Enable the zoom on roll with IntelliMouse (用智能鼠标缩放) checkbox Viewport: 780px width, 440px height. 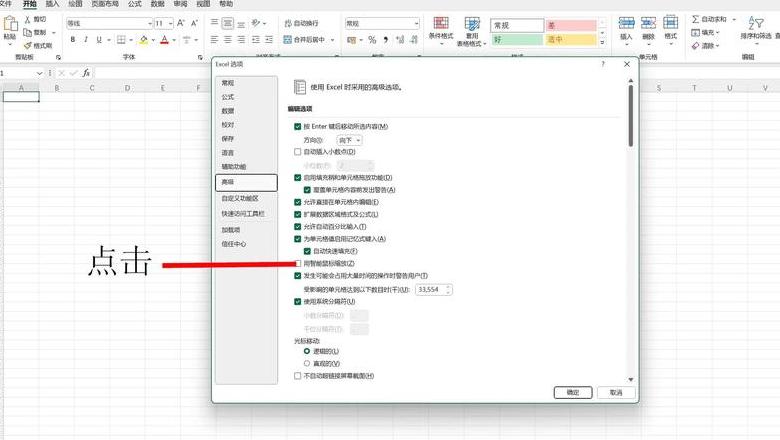pos(297,264)
